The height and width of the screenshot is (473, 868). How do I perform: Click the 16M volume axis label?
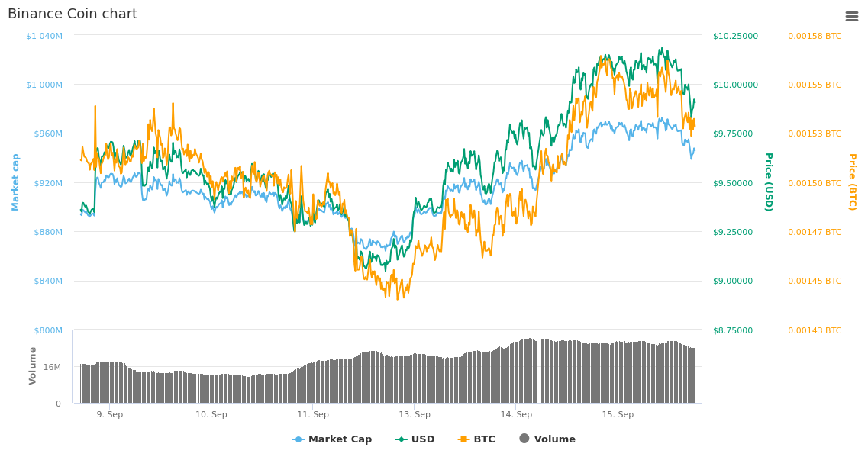coord(52,367)
